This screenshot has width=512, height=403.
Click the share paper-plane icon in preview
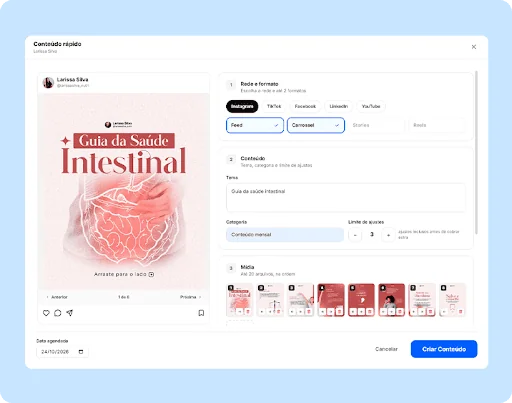pyautogui.click(x=69, y=313)
